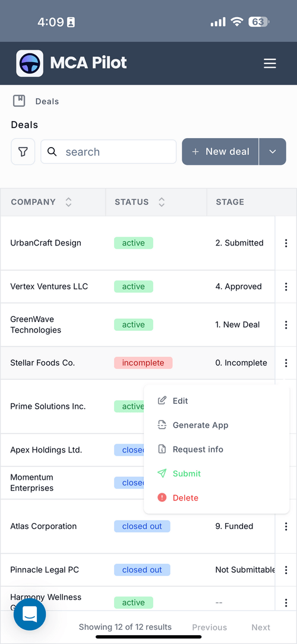Open row actions for UrbanCraft Design
297x644 pixels.
point(286,243)
